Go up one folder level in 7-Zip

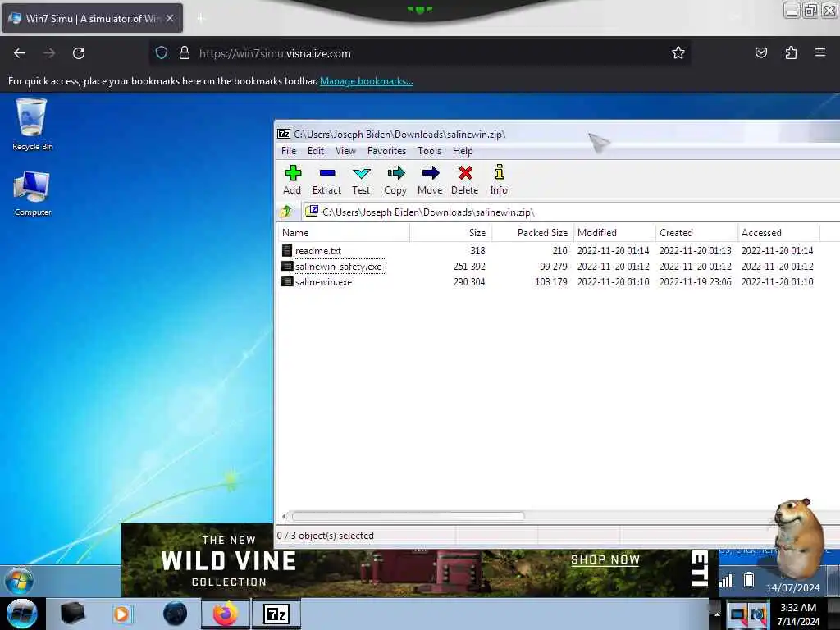coord(286,212)
